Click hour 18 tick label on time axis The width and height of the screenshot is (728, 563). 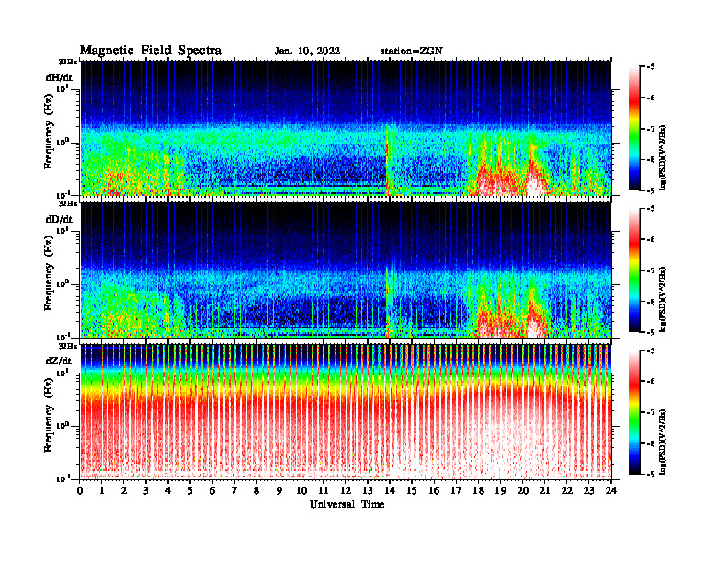coord(478,491)
